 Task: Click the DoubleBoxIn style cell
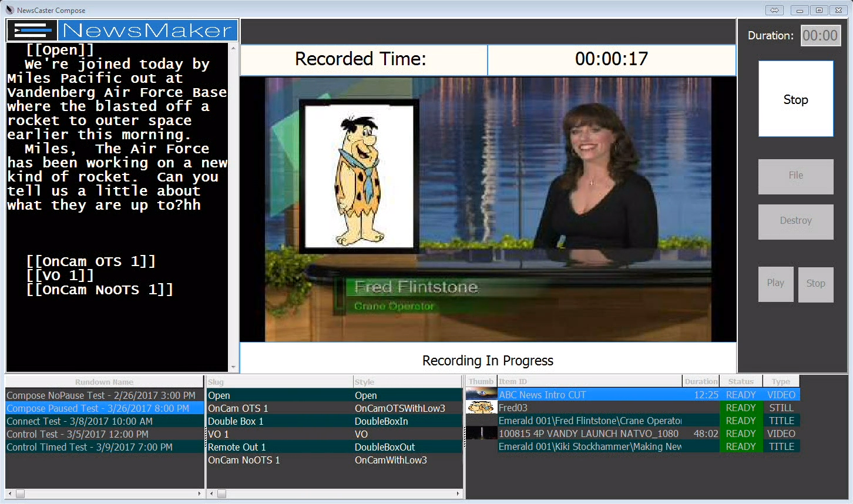click(408, 421)
